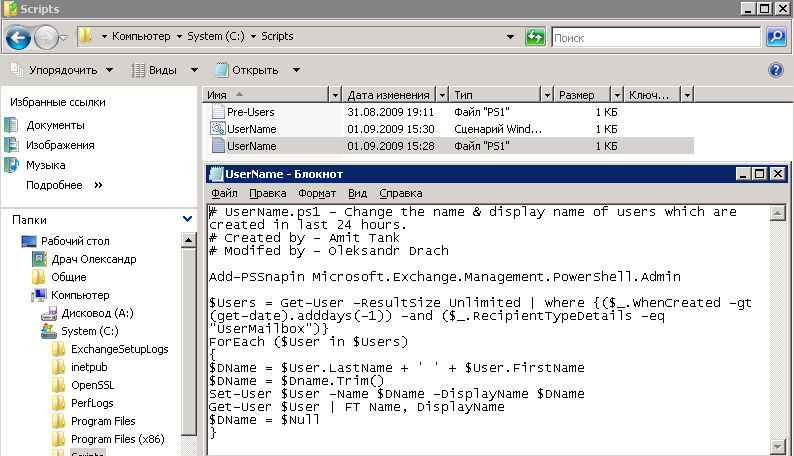794x456 pixels.
Task: Click Notepad scrollbar down arrow
Action: point(777,446)
